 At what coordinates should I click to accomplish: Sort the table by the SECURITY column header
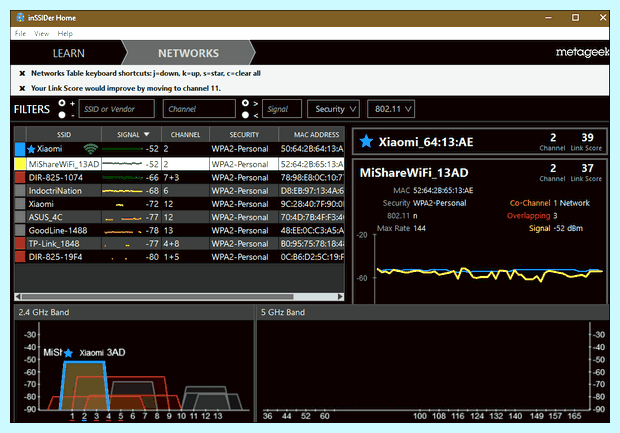pos(244,134)
